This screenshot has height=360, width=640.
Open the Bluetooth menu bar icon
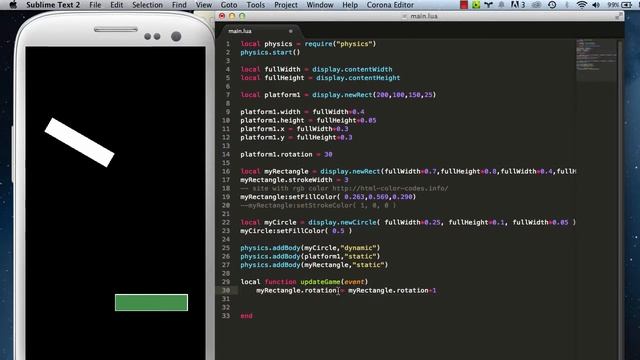pyautogui.click(x=567, y=5)
